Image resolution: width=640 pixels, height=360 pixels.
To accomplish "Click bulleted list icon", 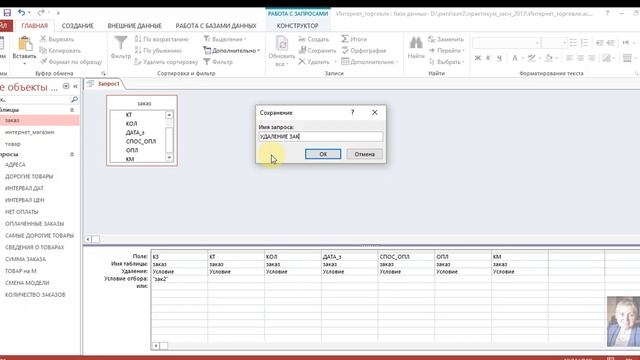I will [x=573, y=43].
